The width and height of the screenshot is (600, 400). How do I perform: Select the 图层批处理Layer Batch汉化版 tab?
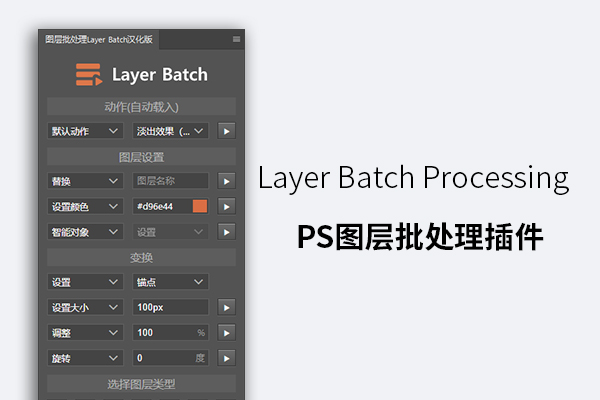(x=99, y=39)
